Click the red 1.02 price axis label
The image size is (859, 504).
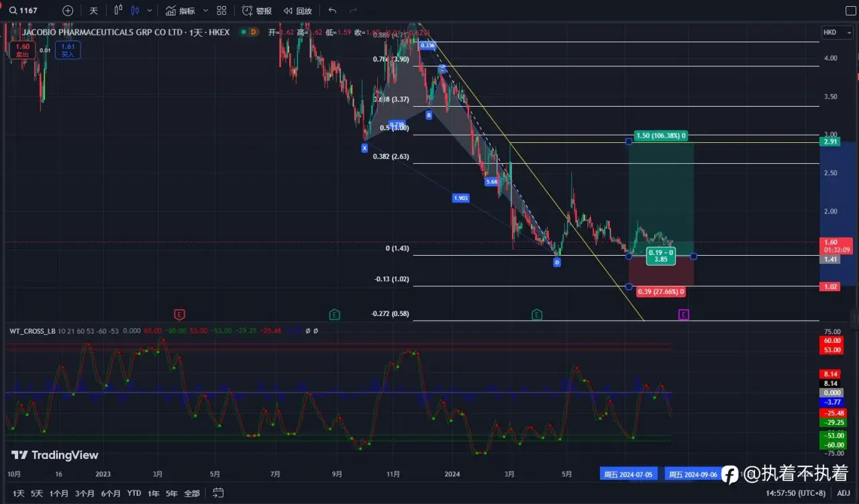831,287
